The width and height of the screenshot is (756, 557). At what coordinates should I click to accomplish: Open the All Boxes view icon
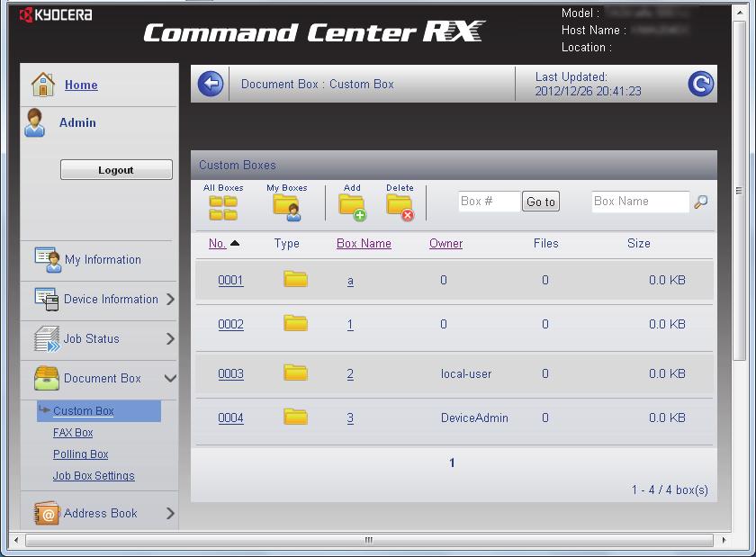tap(223, 209)
